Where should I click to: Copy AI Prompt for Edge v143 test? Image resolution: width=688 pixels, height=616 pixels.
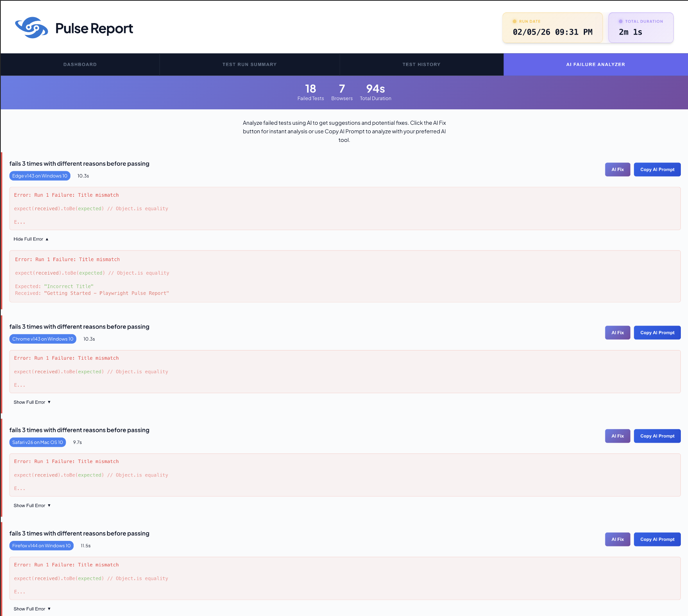tap(657, 170)
